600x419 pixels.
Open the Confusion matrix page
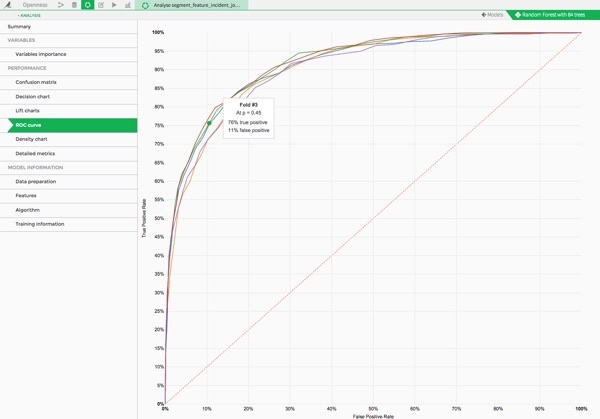tap(68, 82)
